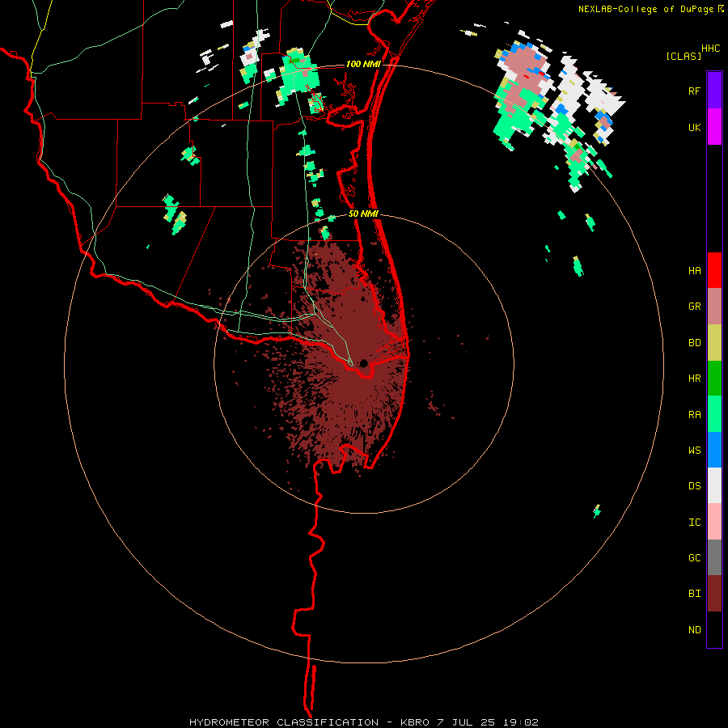Click the ND black legend swatch
The width and height of the screenshot is (728, 728).
click(714, 629)
